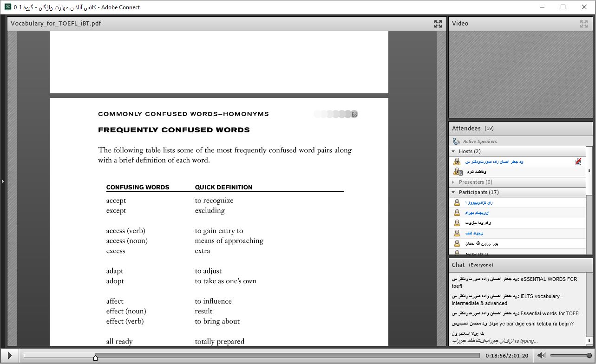This screenshot has height=364, width=596.
Task: Click 'access (noun)' in the table
Action: [127, 241]
